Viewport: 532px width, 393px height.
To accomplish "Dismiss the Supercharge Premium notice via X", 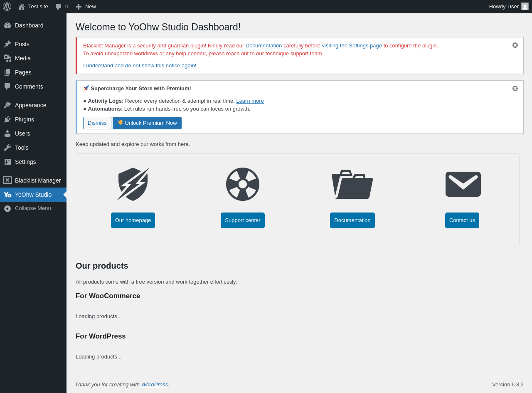I will (515, 89).
